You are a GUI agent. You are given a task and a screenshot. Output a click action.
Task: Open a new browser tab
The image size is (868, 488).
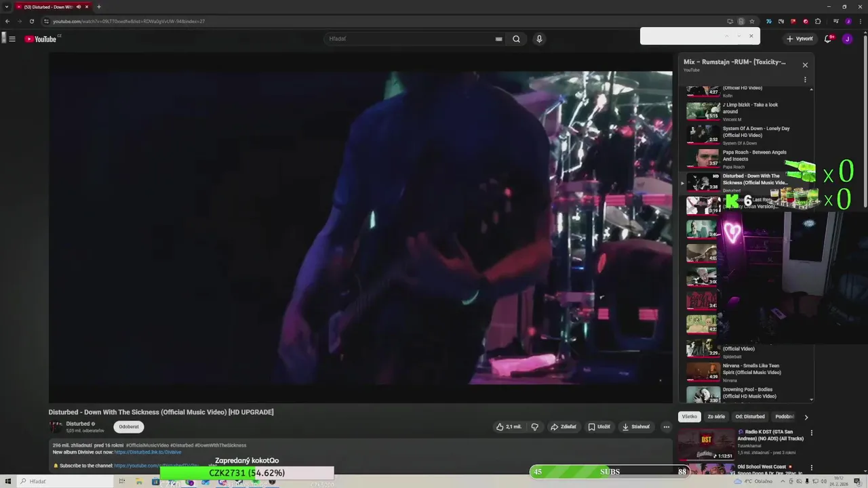[x=99, y=7]
